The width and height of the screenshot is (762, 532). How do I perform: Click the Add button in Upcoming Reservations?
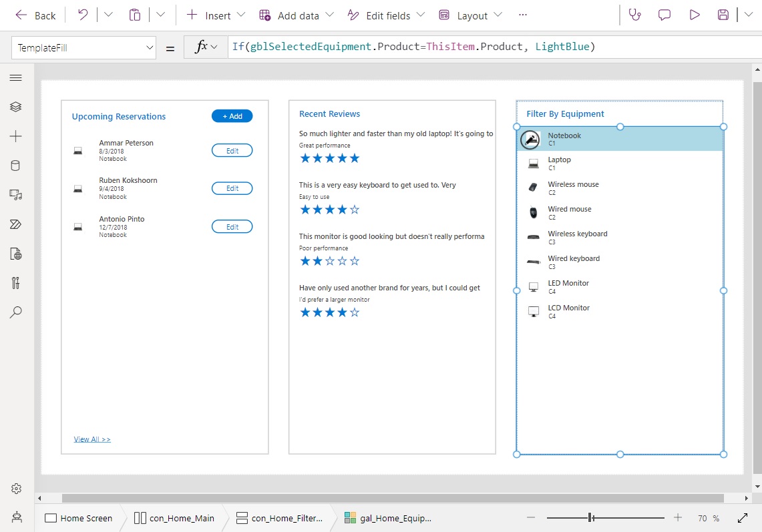232,115
